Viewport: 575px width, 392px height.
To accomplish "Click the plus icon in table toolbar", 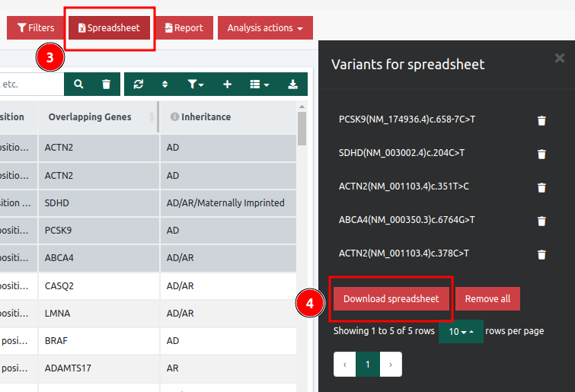I will (227, 84).
